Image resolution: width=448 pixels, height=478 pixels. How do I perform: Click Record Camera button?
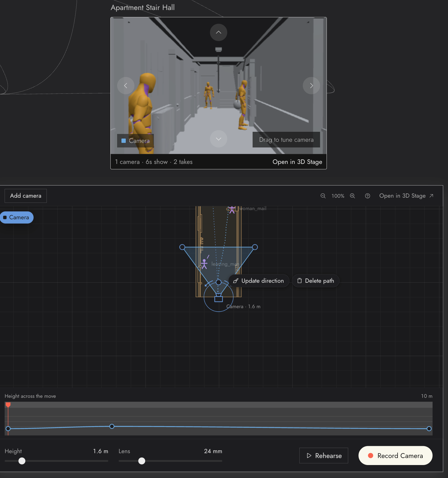[x=395, y=456]
